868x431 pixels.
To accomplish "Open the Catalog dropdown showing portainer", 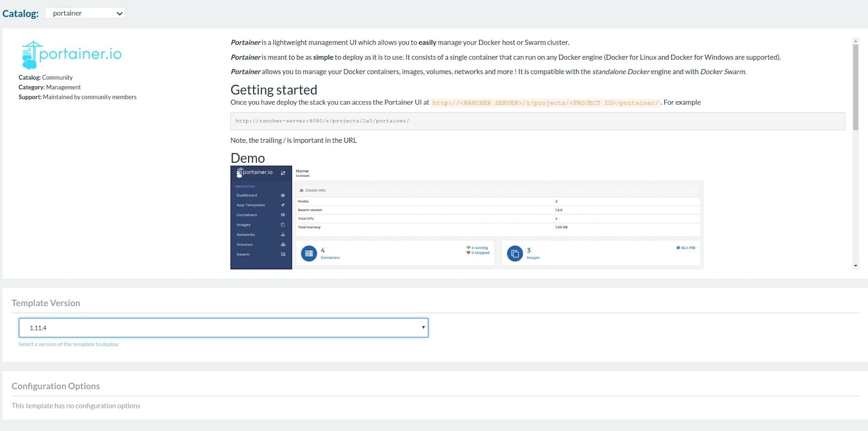I will pyautogui.click(x=85, y=13).
